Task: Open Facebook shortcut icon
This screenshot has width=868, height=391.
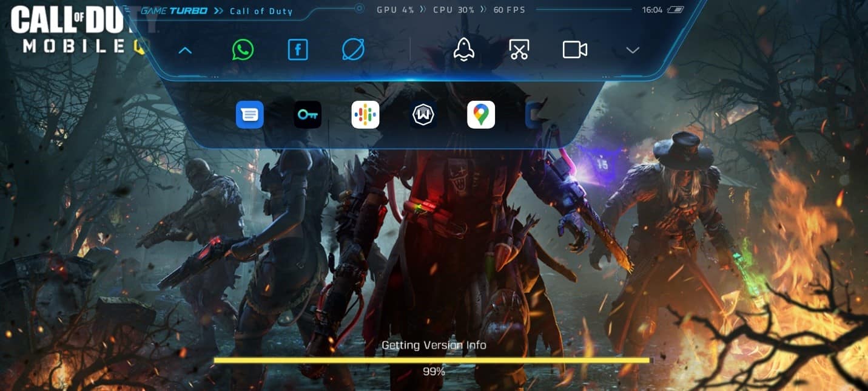Action: (x=298, y=50)
